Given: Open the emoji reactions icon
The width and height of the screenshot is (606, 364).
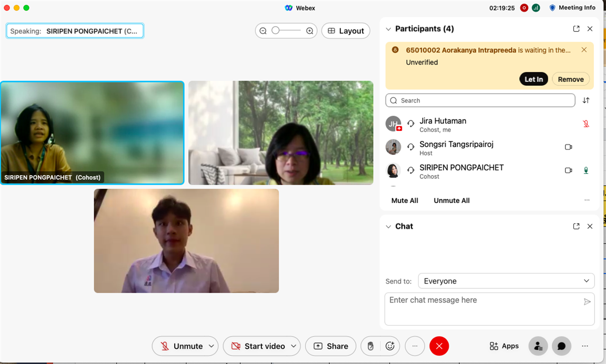Looking at the screenshot, I should coord(390,346).
